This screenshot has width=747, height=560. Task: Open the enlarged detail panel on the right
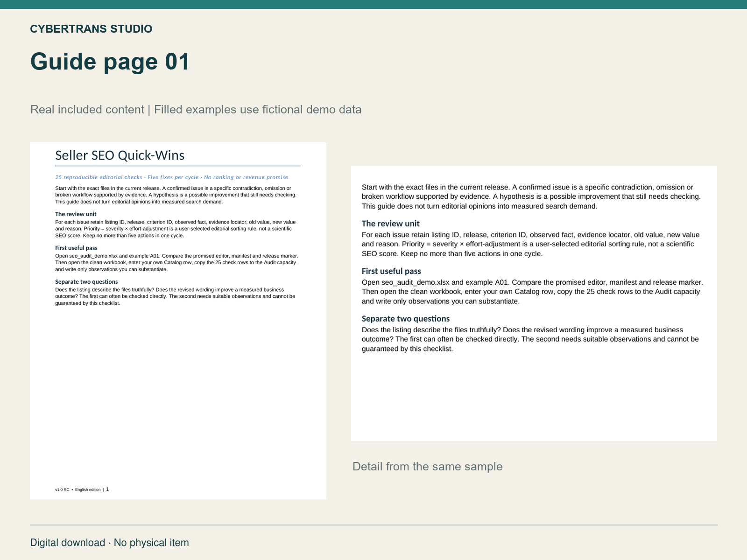point(534,303)
